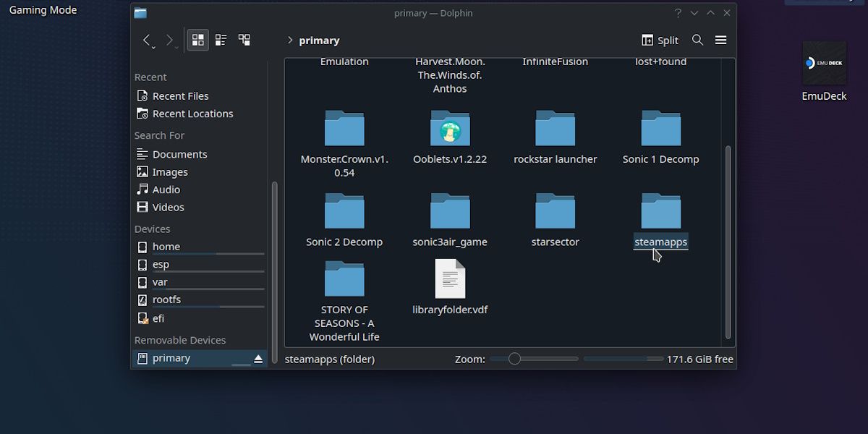Select the rootfs device
Viewport: 868px width, 434px height.
click(x=166, y=299)
